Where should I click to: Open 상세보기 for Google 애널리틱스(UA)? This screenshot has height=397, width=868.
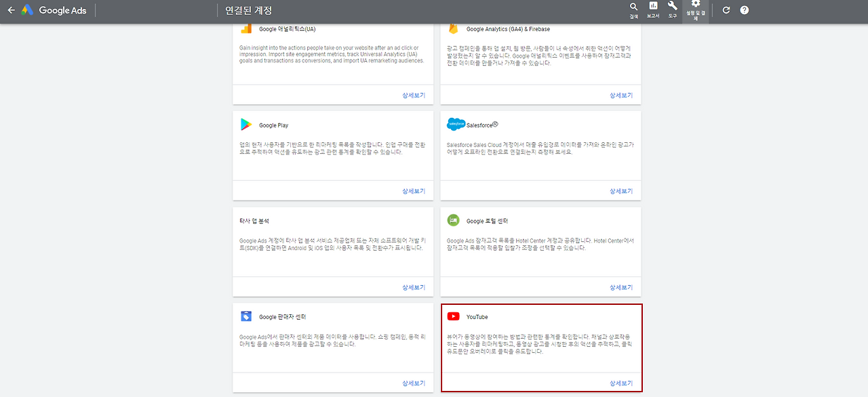(414, 95)
